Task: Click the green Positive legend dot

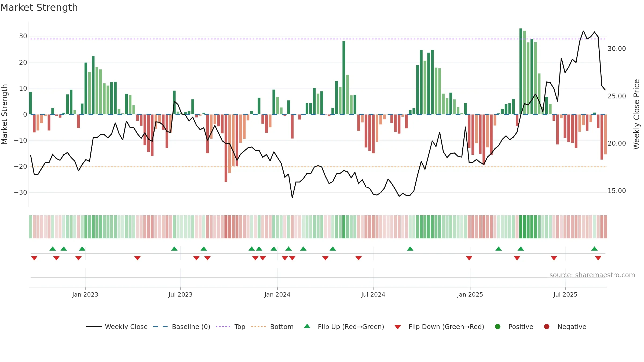Action: pos(498,327)
